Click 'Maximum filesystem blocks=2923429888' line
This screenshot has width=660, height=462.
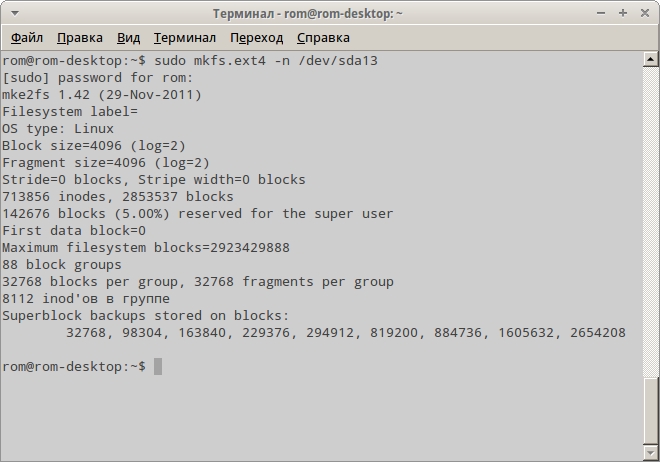[146, 248]
